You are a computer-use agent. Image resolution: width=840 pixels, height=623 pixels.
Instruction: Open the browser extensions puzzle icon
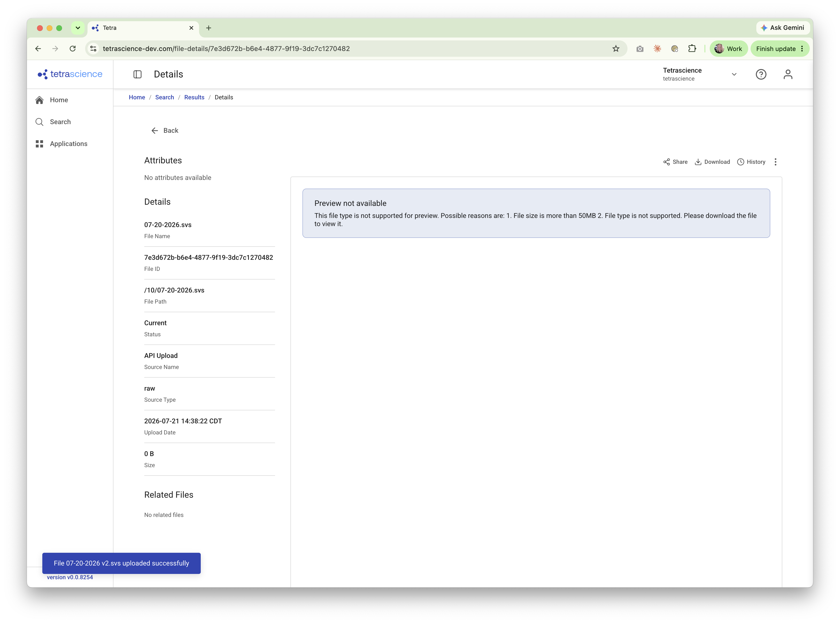click(692, 49)
